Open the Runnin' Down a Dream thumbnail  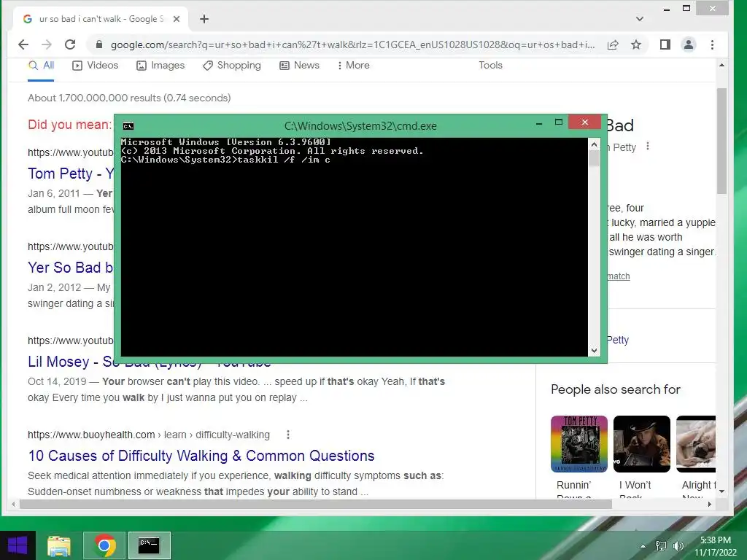pyautogui.click(x=578, y=444)
